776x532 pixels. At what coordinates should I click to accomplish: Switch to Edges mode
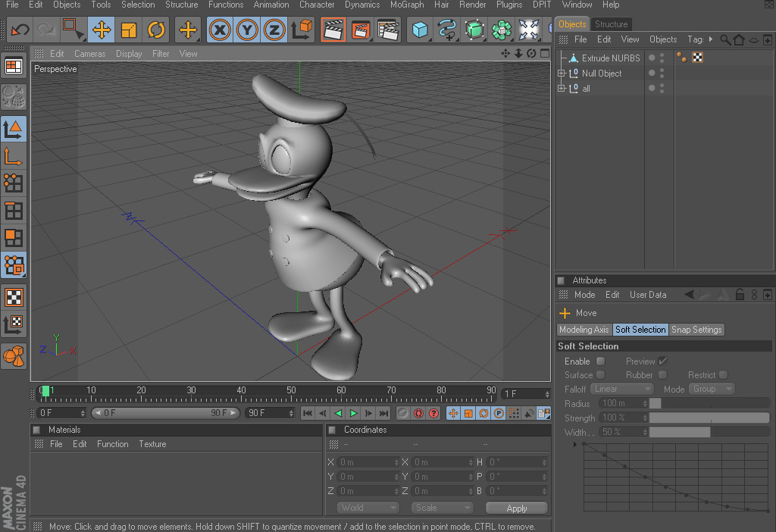14,211
